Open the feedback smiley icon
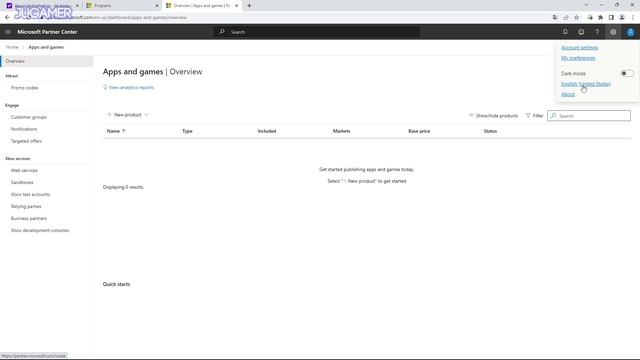The image size is (640, 360). click(x=581, y=32)
